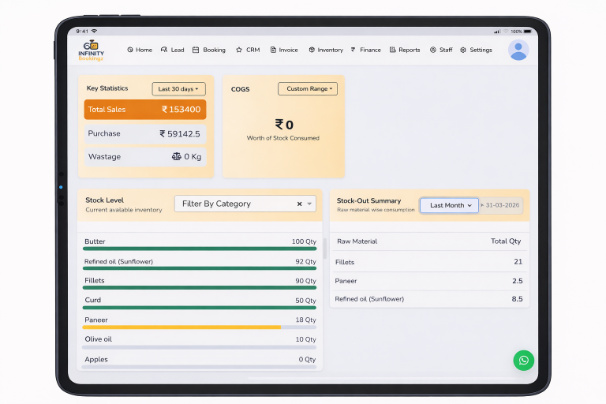
Task: Click the Olive oil stock item
Action: (x=98, y=339)
